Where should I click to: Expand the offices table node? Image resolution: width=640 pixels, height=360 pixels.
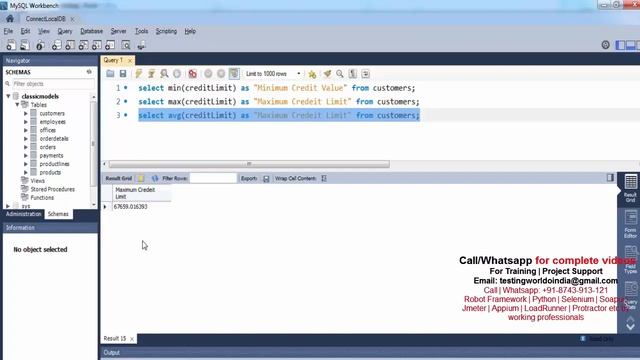coord(26,130)
